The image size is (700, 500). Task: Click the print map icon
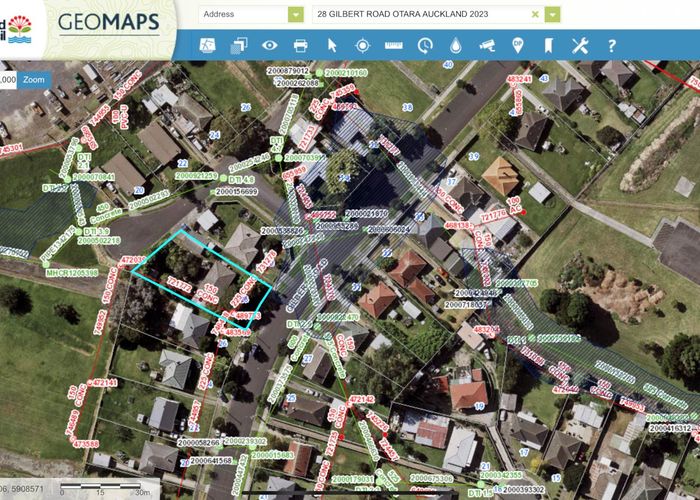300,45
